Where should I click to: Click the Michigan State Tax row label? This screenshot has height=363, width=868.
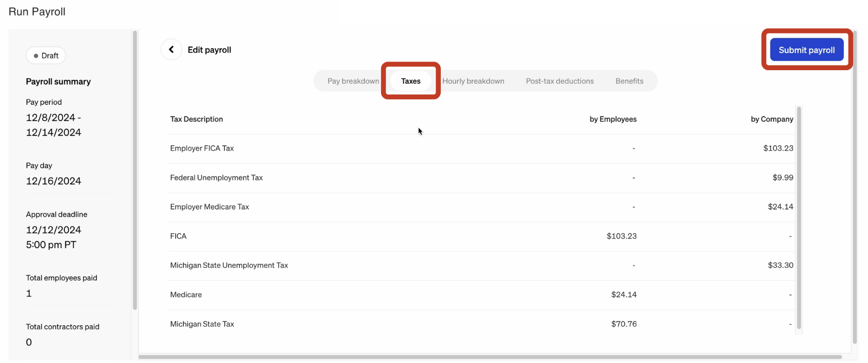click(202, 324)
